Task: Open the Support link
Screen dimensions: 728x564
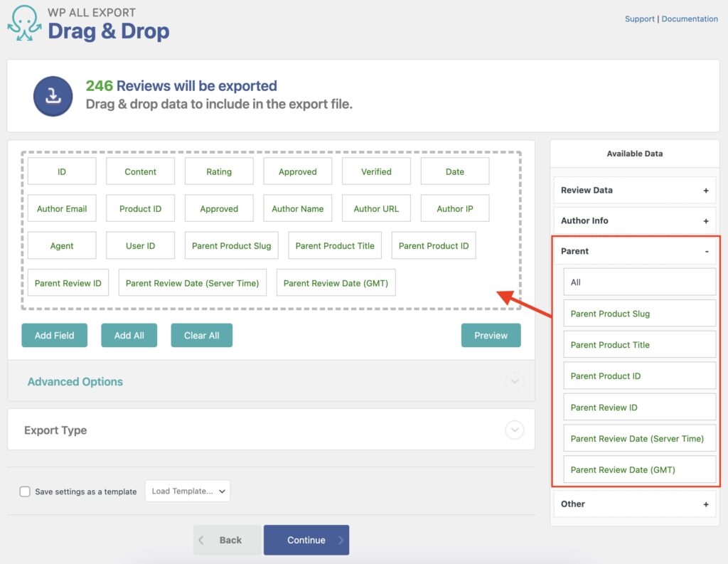Action: point(639,18)
